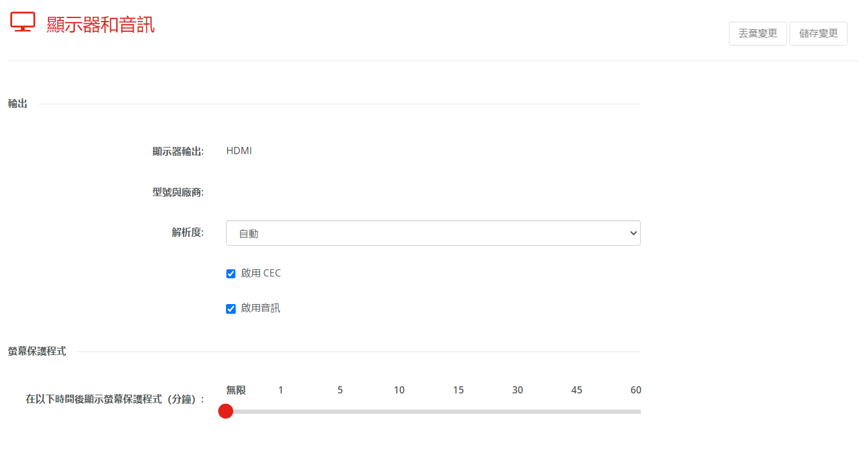
Task: Click the 啟用音訊 label text
Action: click(x=261, y=308)
